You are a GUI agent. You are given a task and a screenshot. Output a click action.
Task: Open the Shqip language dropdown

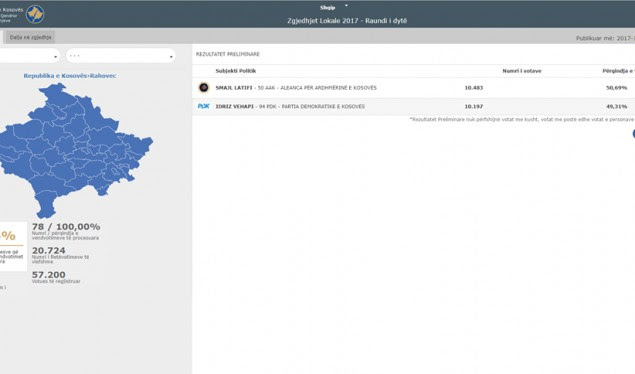[x=328, y=8]
